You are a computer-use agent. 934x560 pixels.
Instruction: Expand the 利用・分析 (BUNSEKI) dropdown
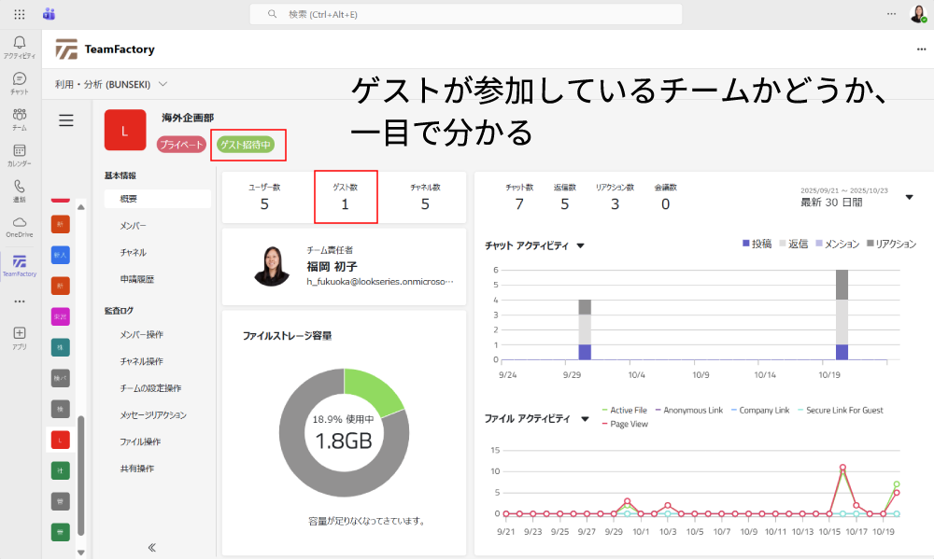(163, 83)
